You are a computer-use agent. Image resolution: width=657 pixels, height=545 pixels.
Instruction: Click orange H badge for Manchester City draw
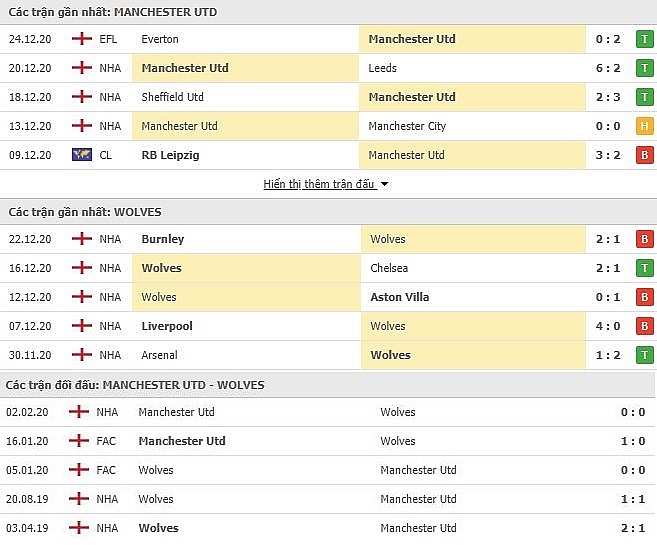[644, 126]
